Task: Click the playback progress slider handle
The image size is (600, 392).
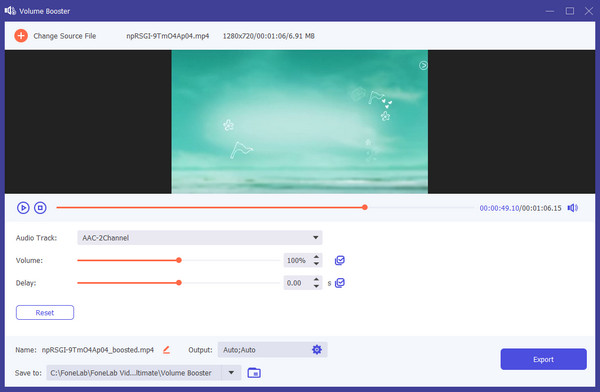Action: pyautogui.click(x=365, y=207)
